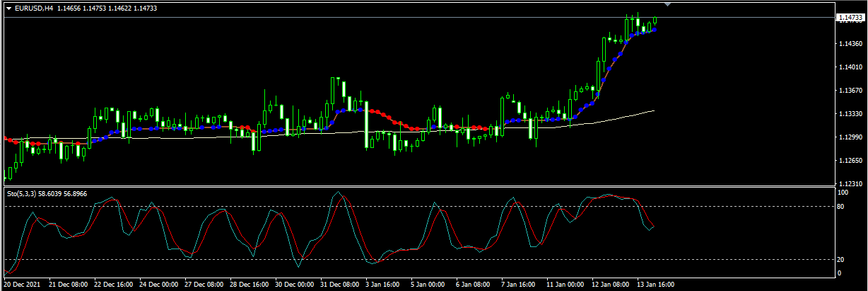The height and width of the screenshot is (291, 868).
Task: Click the 24 Dec 00:00 time label
Action: tap(159, 285)
